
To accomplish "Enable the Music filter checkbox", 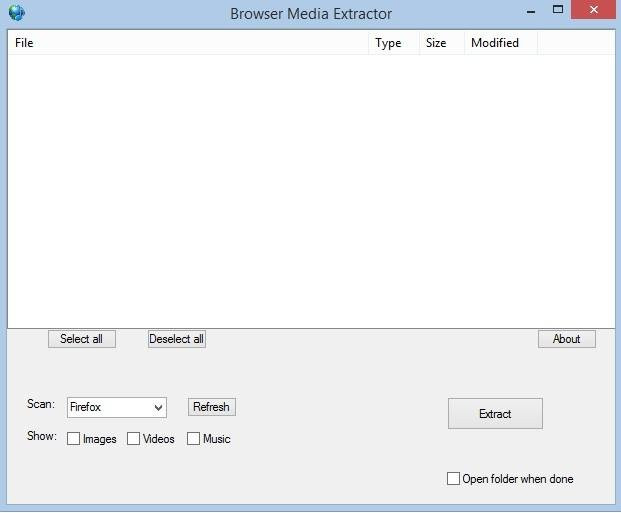I will (x=193, y=439).
